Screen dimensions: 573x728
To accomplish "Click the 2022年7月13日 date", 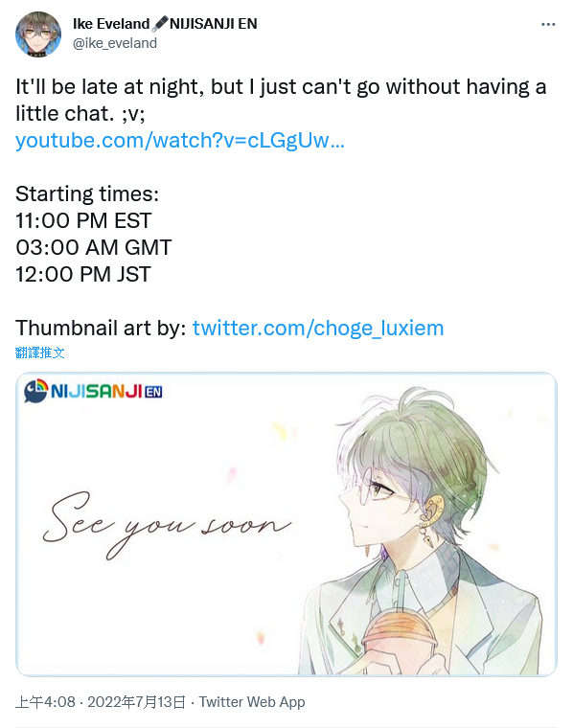I will [136, 701].
